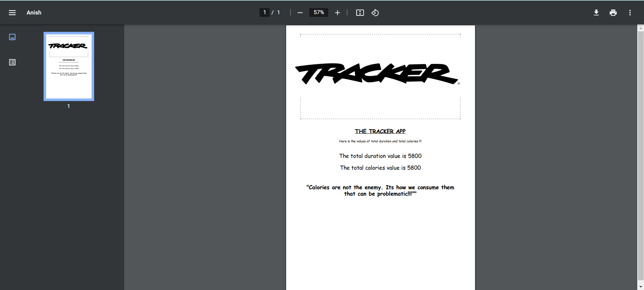This screenshot has width=644, height=290.
Task: Click the 57% zoom level field
Action: [319, 12]
